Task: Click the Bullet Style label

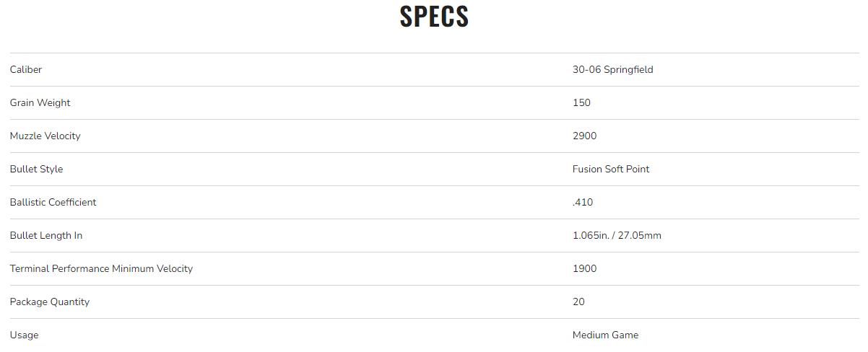Action: click(x=36, y=170)
